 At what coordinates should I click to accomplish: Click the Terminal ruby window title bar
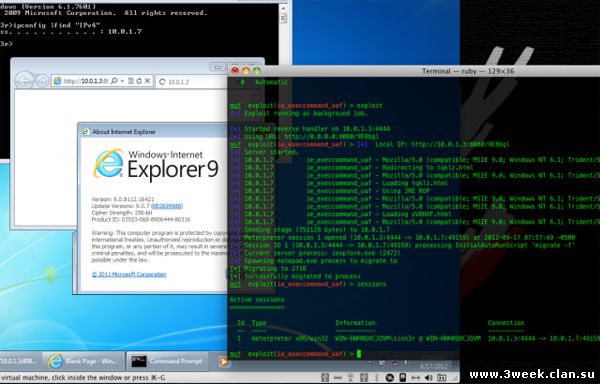[x=414, y=71]
